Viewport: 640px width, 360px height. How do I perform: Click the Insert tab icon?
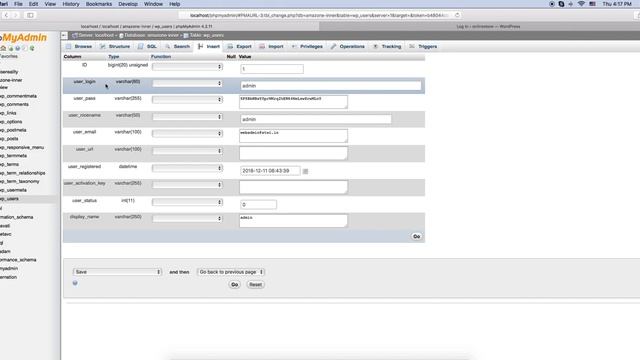click(200, 47)
